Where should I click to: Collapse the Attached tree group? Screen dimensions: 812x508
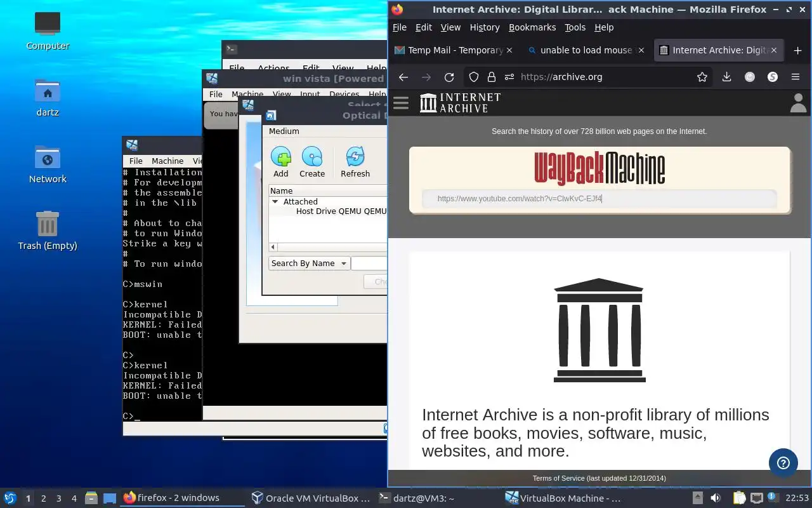tap(275, 201)
